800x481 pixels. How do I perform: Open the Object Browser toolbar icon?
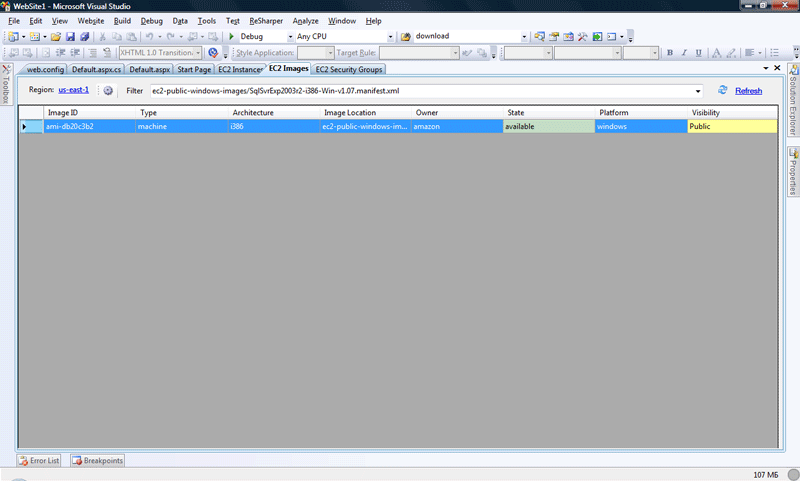point(568,37)
